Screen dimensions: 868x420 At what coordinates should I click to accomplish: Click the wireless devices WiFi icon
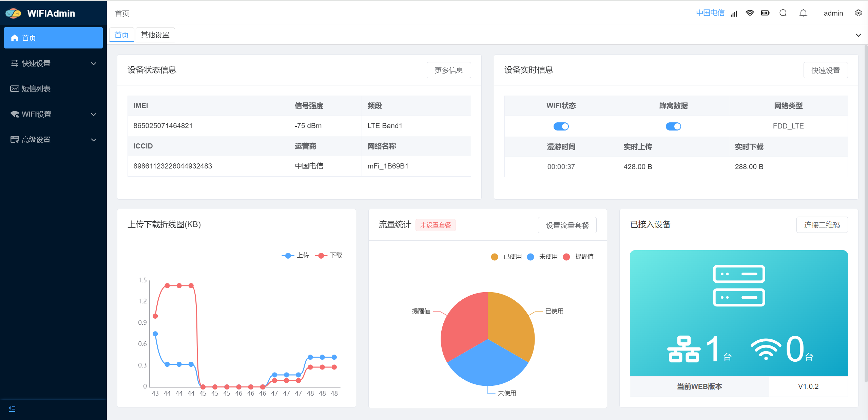(x=766, y=349)
